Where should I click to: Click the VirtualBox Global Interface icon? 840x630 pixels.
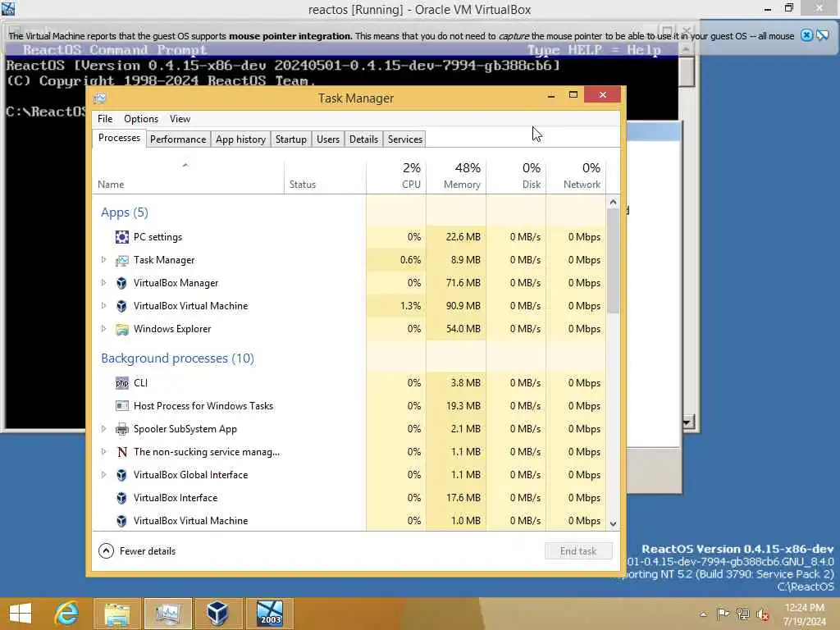pos(122,475)
